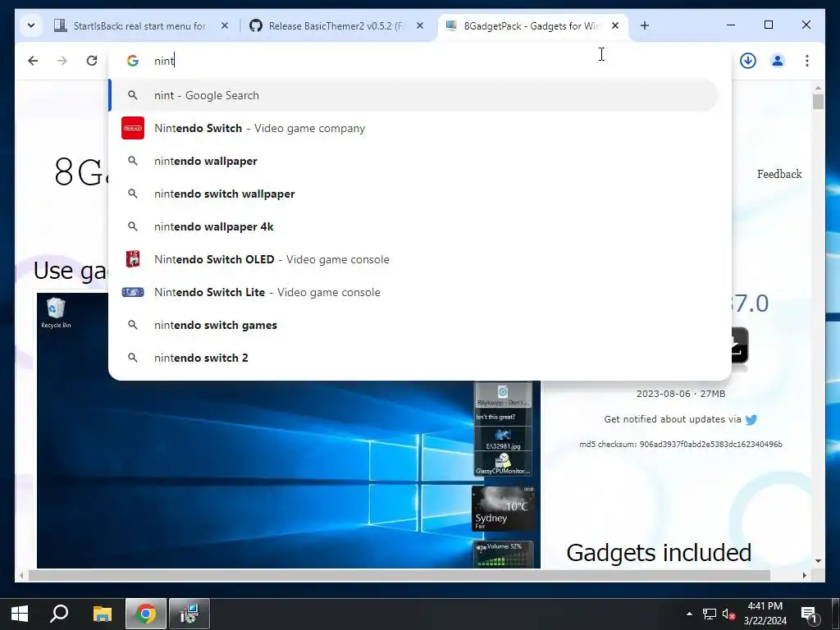
Task: Reload the current page
Action: point(92,61)
